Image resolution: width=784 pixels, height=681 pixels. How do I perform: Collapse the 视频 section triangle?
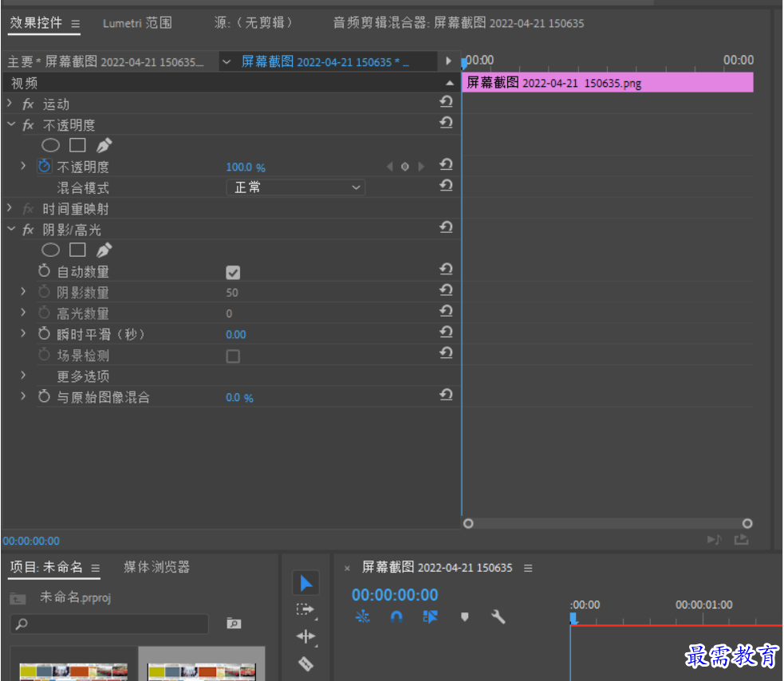[x=450, y=83]
